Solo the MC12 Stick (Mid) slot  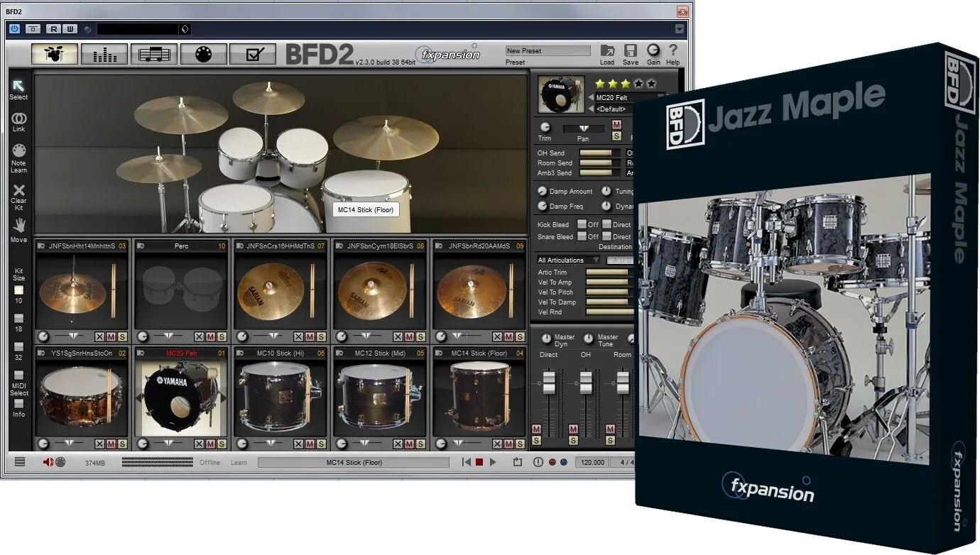click(x=420, y=444)
